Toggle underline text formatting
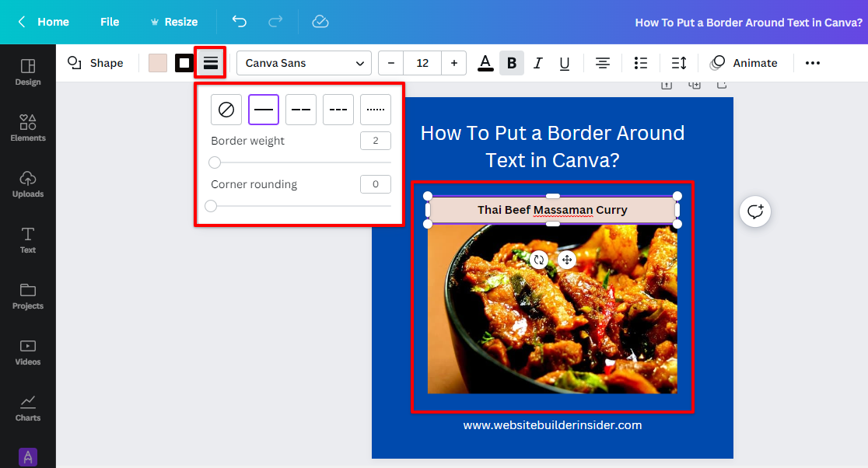The width and height of the screenshot is (868, 468). [565, 63]
